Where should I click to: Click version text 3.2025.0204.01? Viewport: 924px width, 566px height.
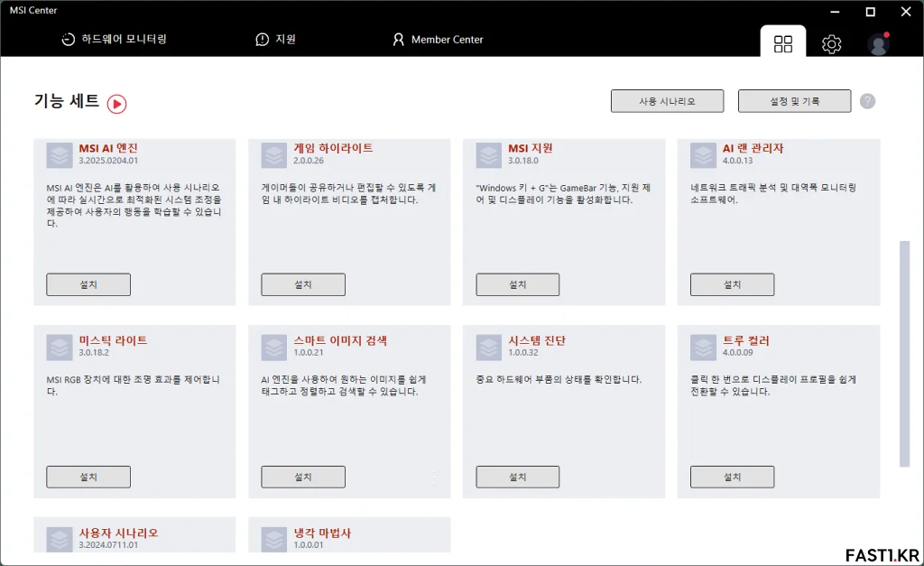[108, 161]
